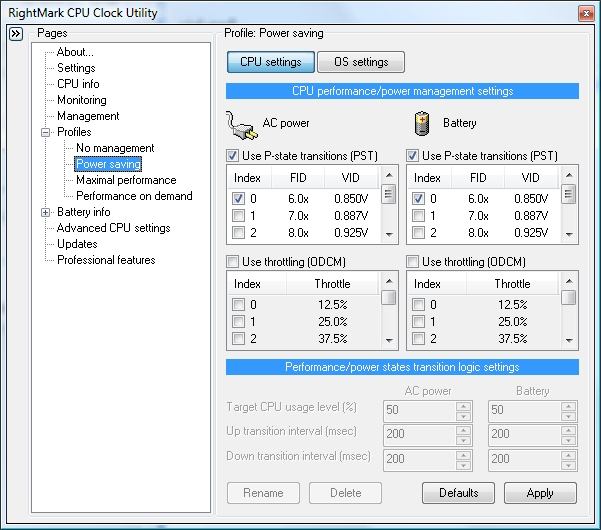Check Battery throttle index 0 (12.5%)
The height and width of the screenshot is (530, 601).
[418, 305]
